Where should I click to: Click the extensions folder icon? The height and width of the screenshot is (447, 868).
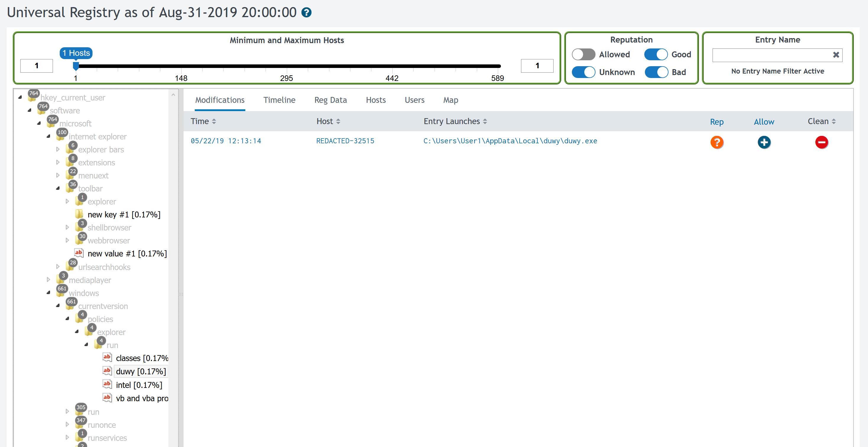click(x=70, y=162)
